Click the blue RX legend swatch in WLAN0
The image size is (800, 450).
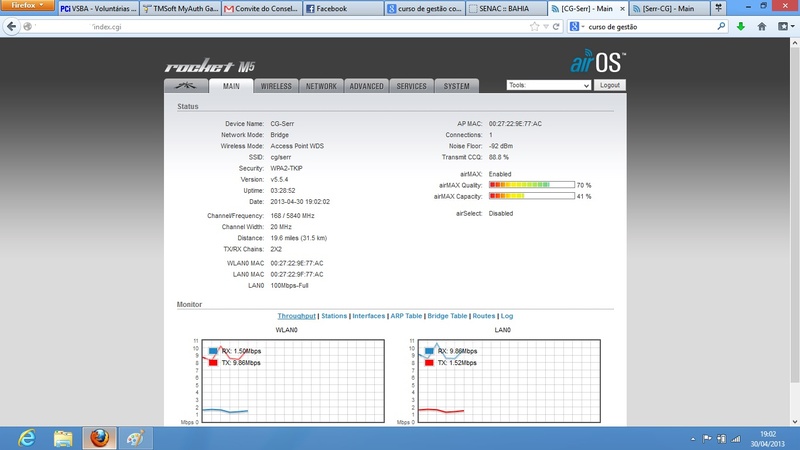pos(213,351)
